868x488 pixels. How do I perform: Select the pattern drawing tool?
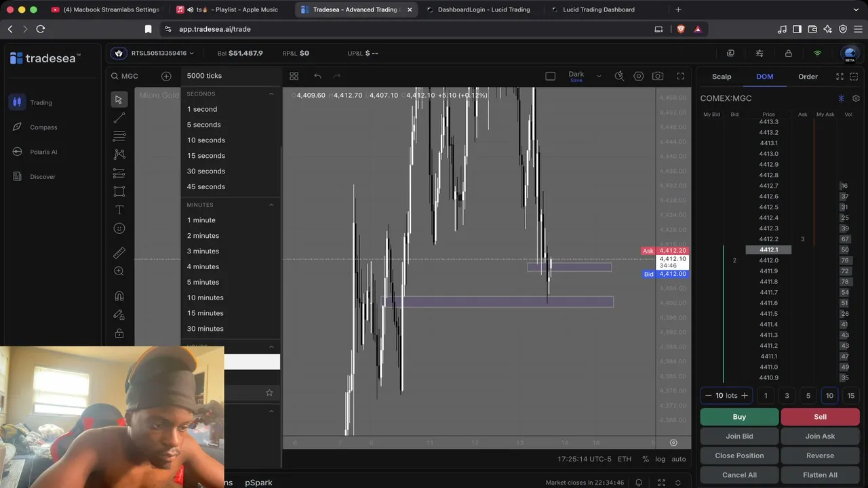[119, 155]
